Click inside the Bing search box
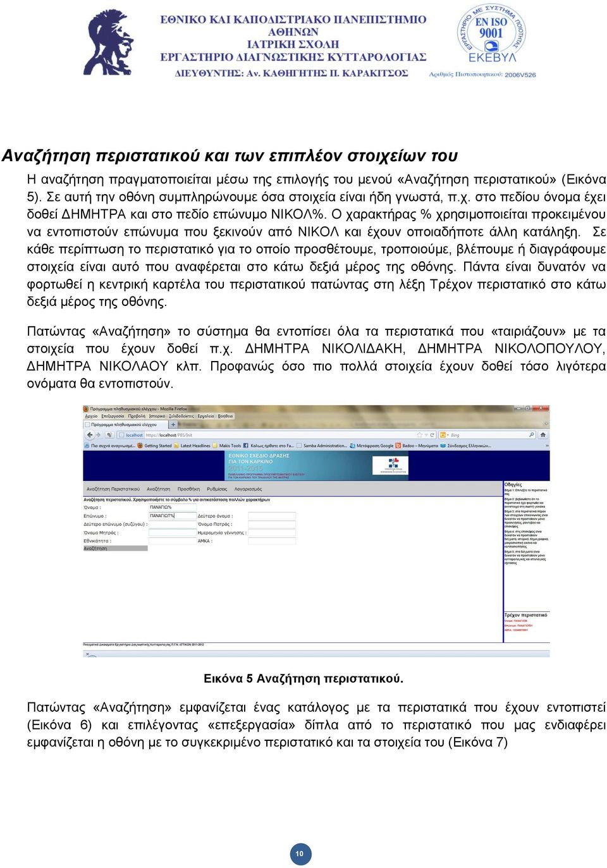Screen dimensions: 607x868 coord(487,435)
